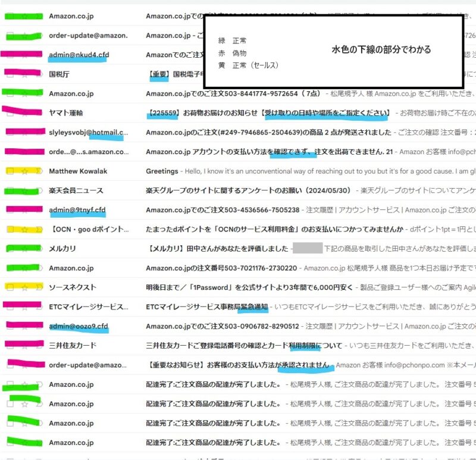Open Amazon order 503-7021176-2730220 email

pos(238,268)
